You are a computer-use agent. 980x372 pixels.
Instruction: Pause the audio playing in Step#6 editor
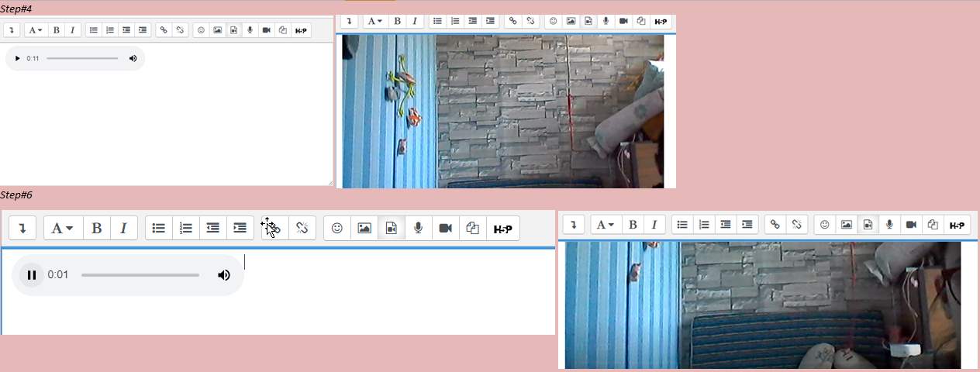32,275
